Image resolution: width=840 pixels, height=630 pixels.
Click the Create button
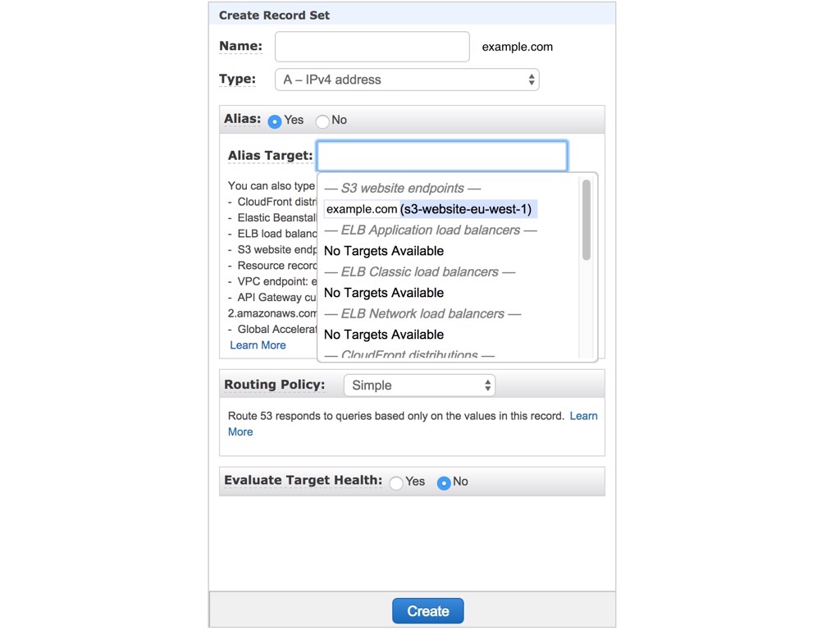click(x=428, y=610)
